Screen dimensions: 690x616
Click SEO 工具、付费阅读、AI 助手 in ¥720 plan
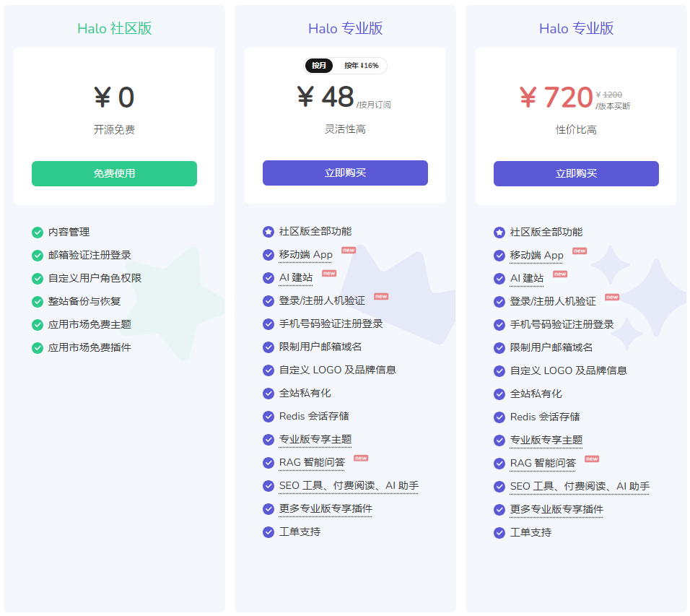coord(580,486)
